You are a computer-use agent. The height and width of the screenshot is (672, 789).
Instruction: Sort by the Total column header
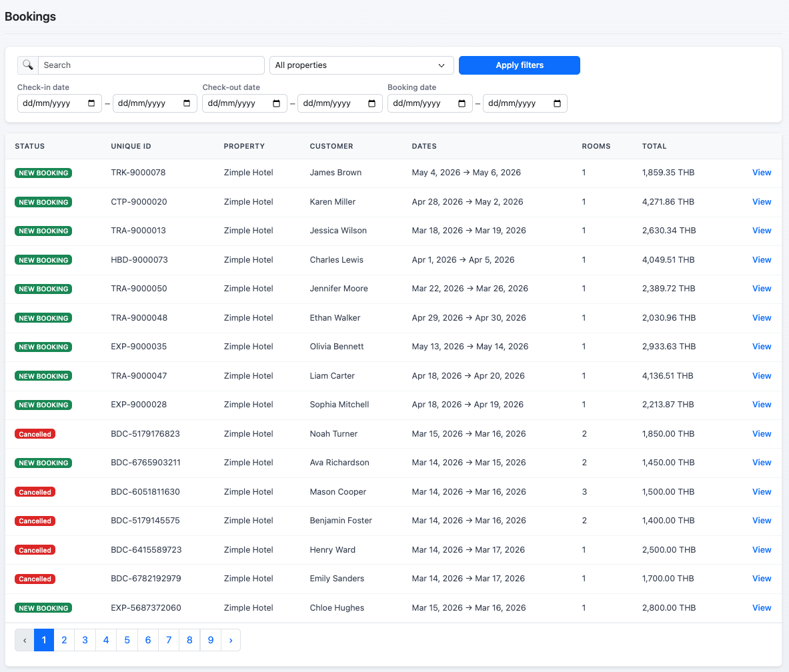pyautogui.click(x=654, y=146)
